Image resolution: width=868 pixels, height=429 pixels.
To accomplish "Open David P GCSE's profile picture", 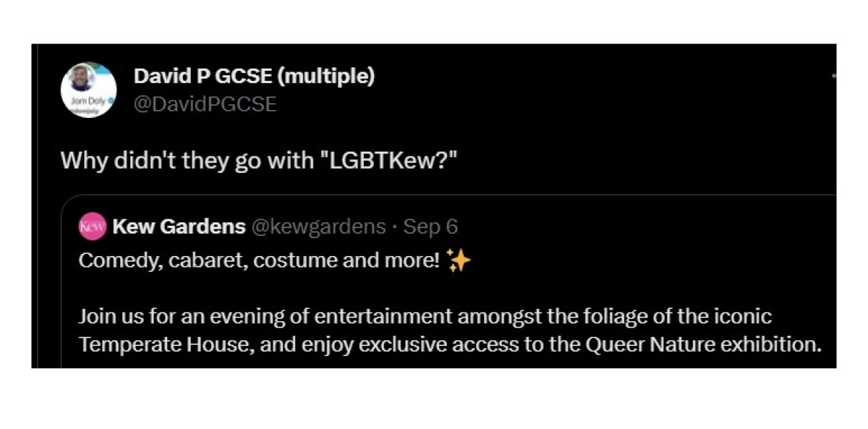I will click(88, 90).
